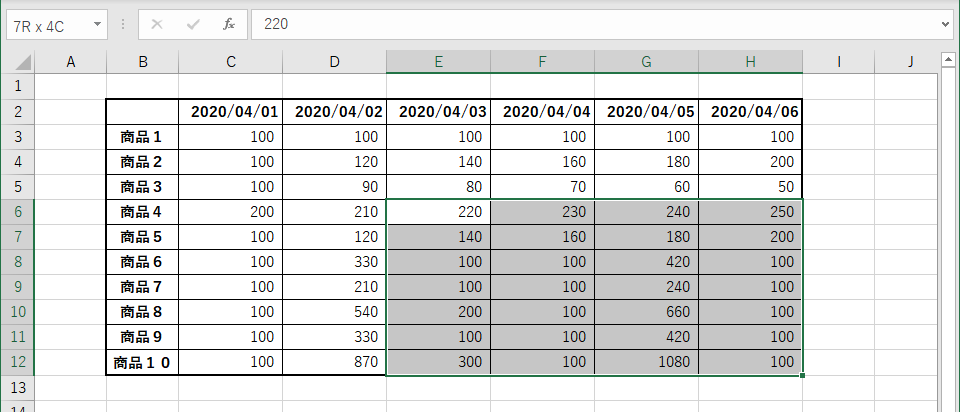Click the 商品９ label cell
The width and height of the screenshot is (960, 412).
143,337
